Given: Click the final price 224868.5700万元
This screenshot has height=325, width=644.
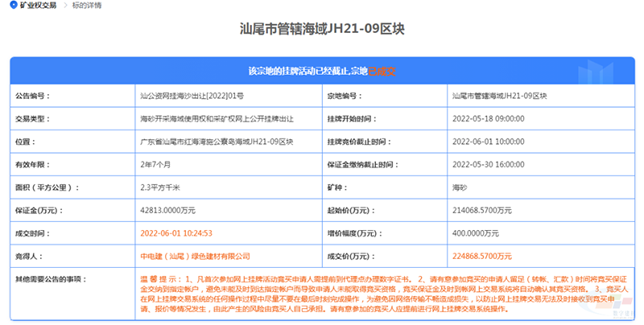Looking at the screenshot, I should coord(483,257).
